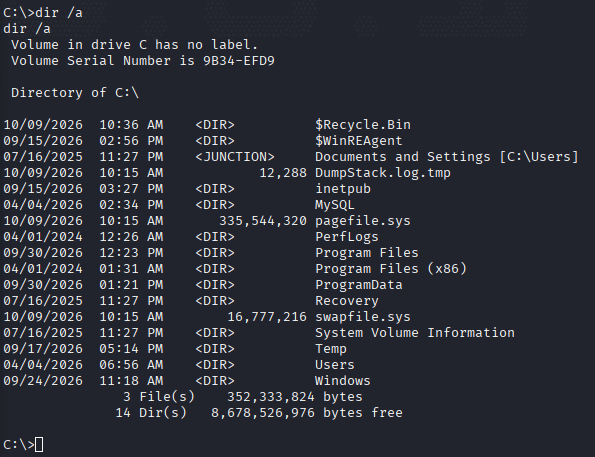
Task: Click the '$Recycle.Bin' directory name
Action: pos(363,125)
